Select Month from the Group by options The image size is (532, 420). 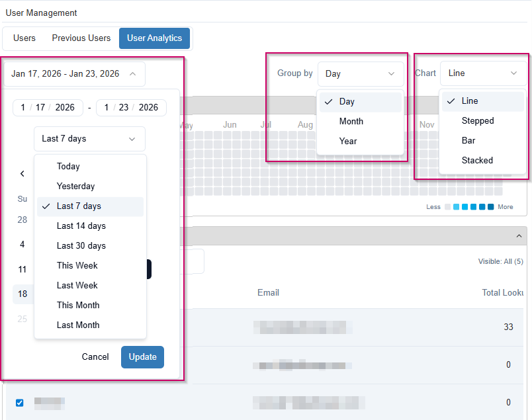351,121
